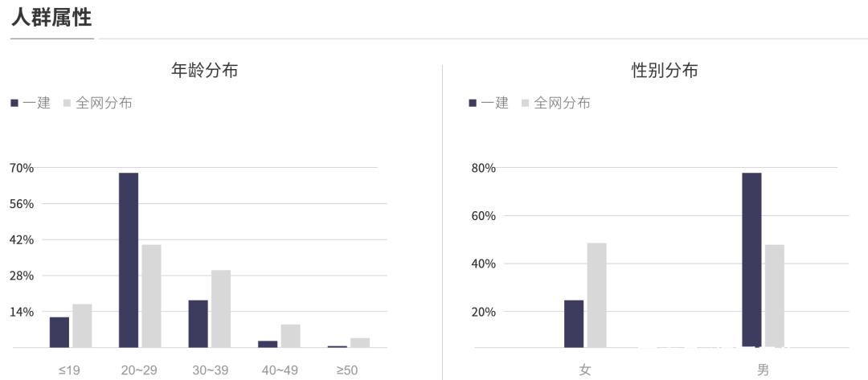This screenshot has width=868, height=380.
Task: Toggle 一建 legend in age chart
Action: coord(31,103)
